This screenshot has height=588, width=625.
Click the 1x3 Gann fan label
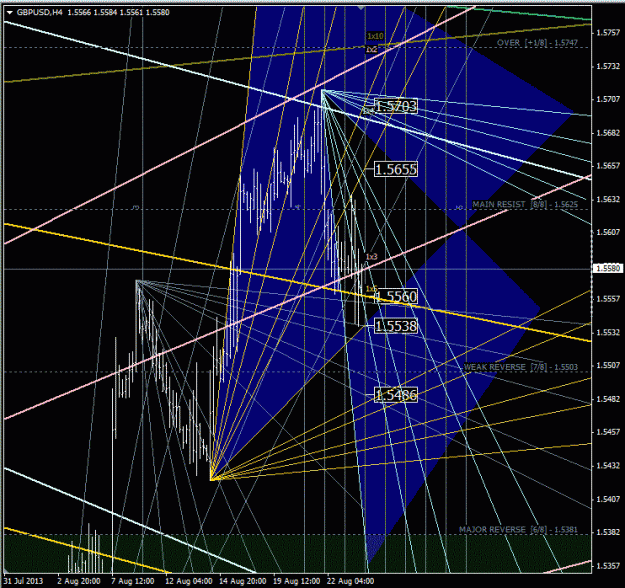(371, 257)
